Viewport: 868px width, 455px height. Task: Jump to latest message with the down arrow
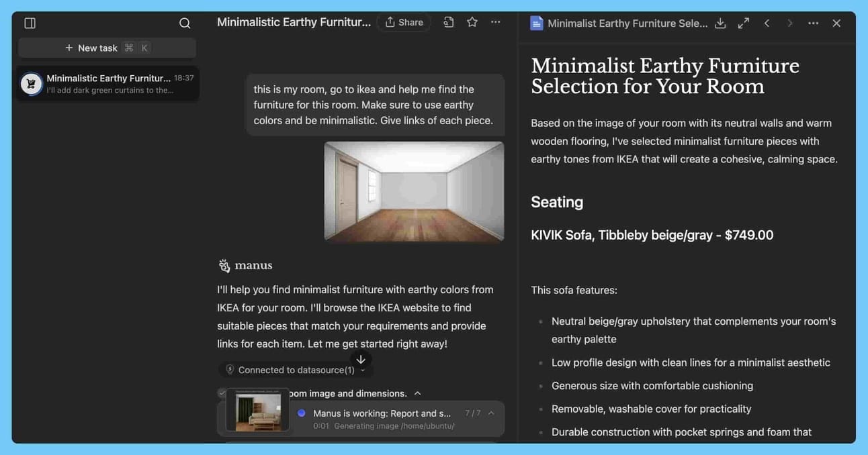361,360
